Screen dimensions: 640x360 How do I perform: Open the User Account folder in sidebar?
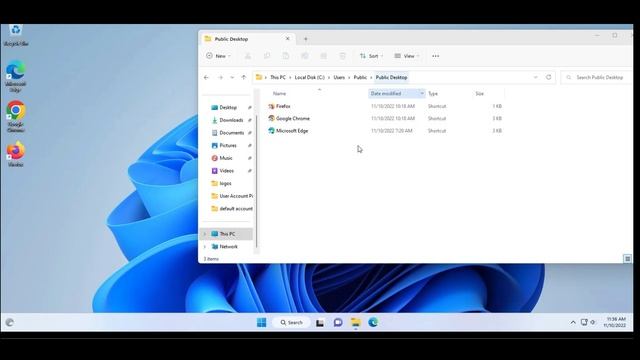[x=232, y=196]
